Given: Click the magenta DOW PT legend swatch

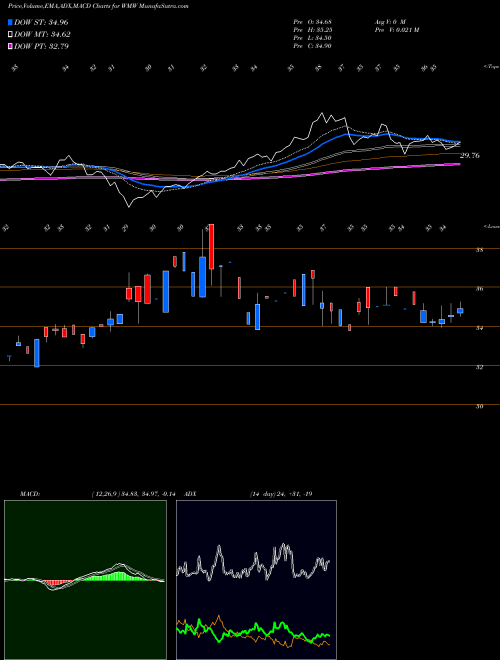Looking at the screenshot, I should [10, 46].
